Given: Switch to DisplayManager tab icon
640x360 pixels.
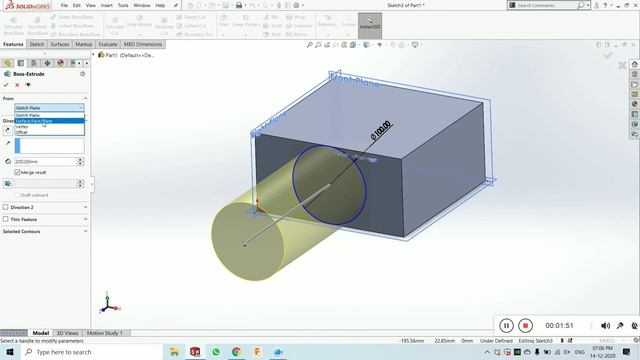Looking at the screenshot, I should (x=60, y=63).
